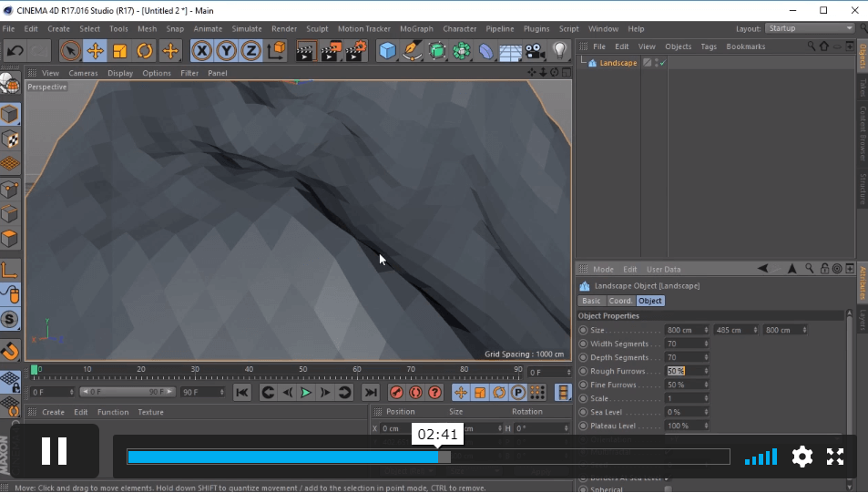
Task: Click the Undo arrow icon
Action: [x=15, y=51]
